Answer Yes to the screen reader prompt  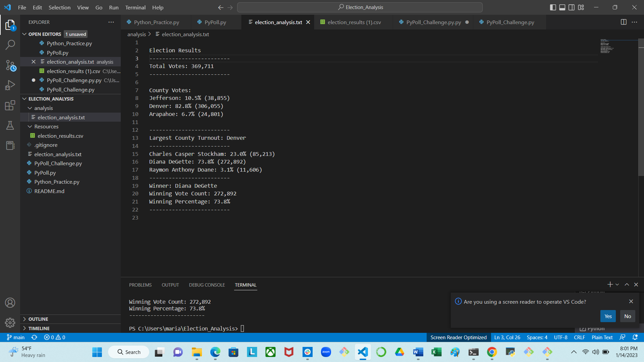click(608, 316)
